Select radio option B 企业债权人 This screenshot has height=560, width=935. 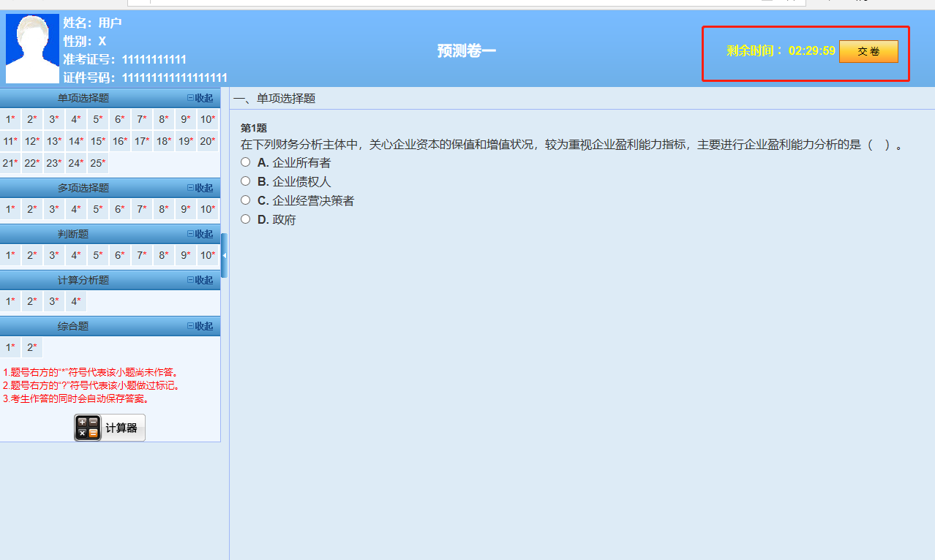pos(246,181)
